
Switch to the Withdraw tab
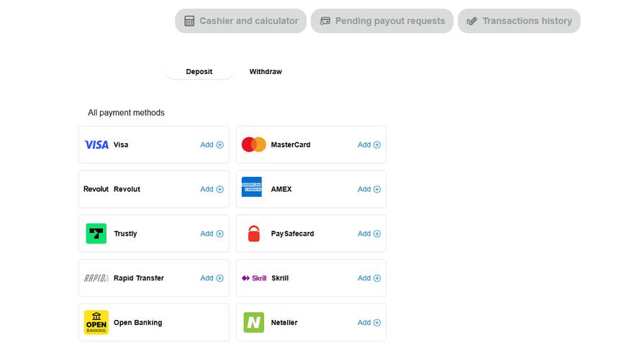[x=266, y=72]
